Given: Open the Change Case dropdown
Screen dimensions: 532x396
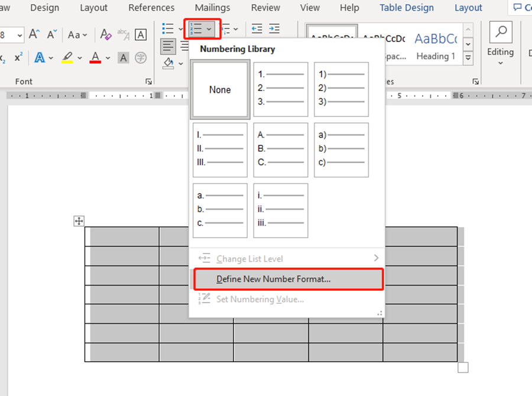Looking at the screenshot, I should pyautogui.click(x=77, y=35).
